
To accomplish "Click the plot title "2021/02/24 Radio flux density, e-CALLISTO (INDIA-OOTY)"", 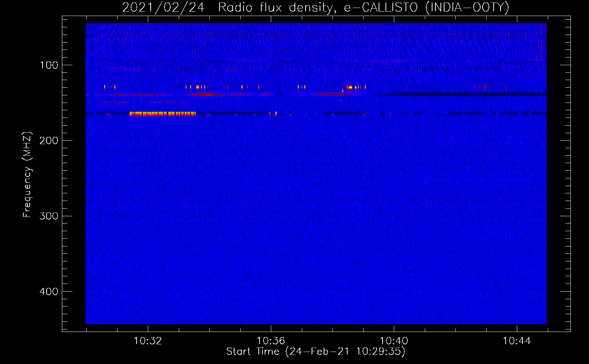I will click(316, 7).
